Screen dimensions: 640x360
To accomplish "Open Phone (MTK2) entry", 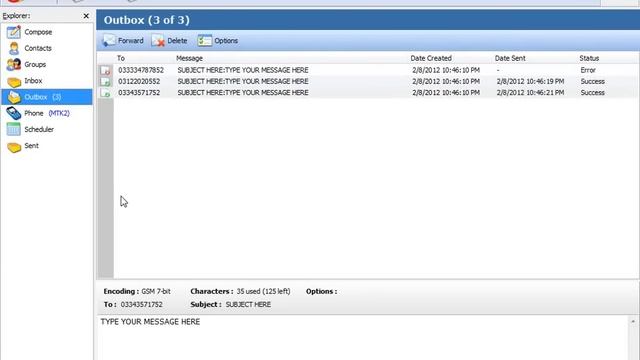I will (47, 113).
